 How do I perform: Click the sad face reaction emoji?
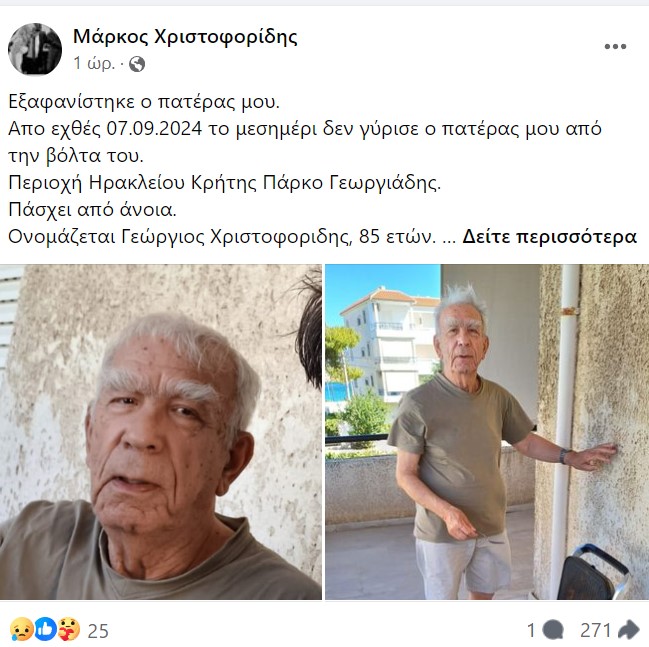click(x=22, y=629)
